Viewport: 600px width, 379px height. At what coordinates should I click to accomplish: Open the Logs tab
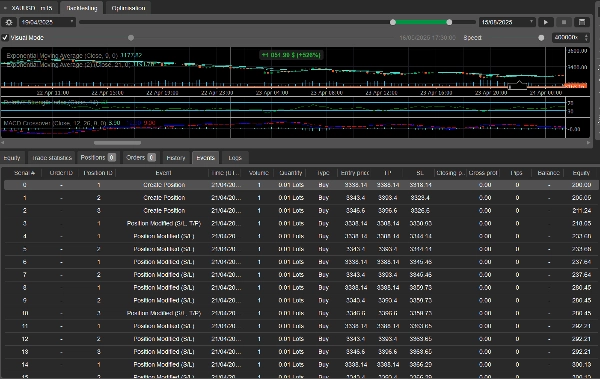click(235, 158)
